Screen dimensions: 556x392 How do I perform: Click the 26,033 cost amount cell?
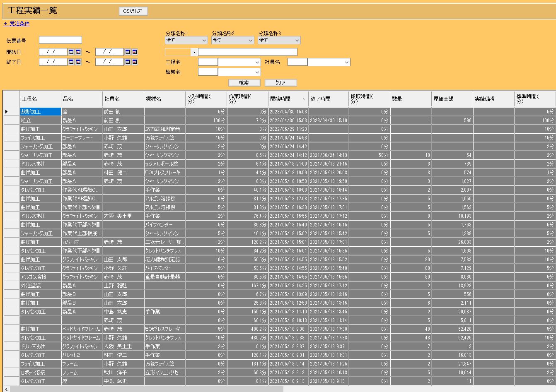coord(452,242)
